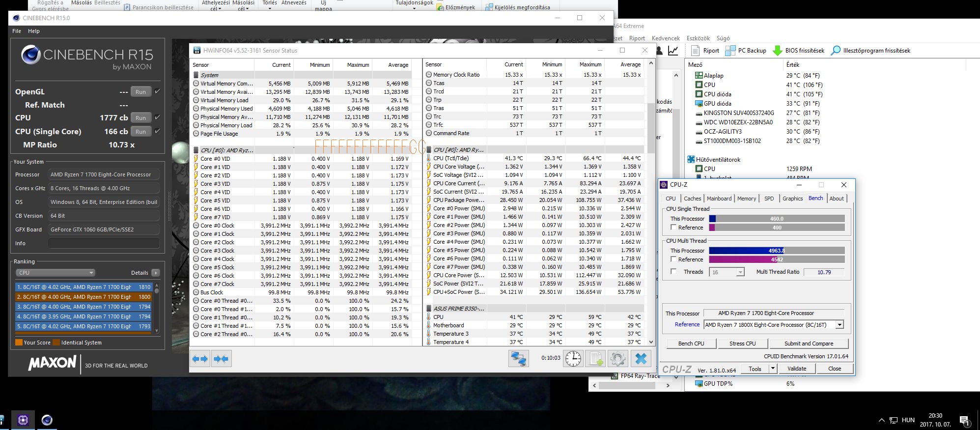Open network status tray icon

pos(894,420)
